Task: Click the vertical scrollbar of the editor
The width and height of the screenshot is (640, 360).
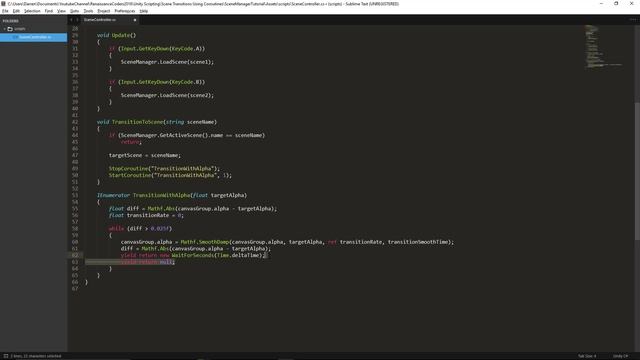Action: click(637, 170)
